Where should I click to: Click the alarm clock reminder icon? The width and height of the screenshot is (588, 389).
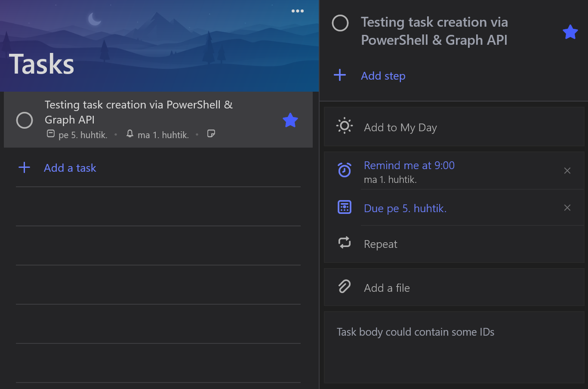pos(345,170)
